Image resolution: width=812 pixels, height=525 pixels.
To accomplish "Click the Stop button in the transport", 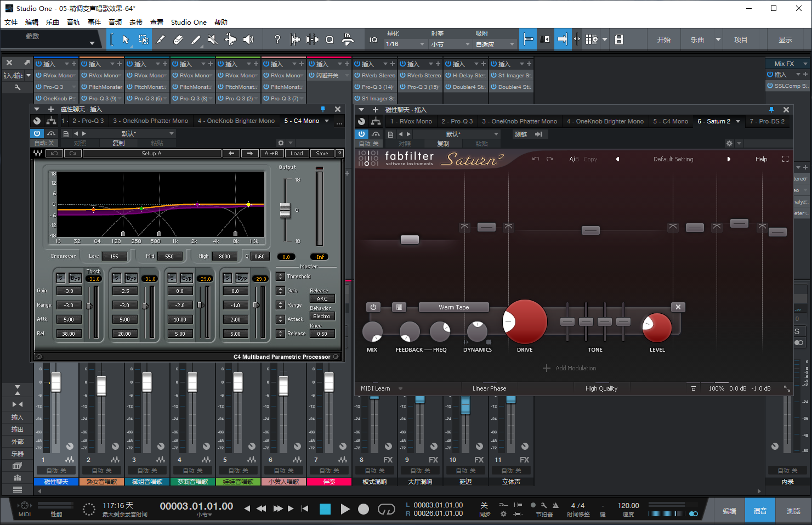I will click(x=325, y=509).
